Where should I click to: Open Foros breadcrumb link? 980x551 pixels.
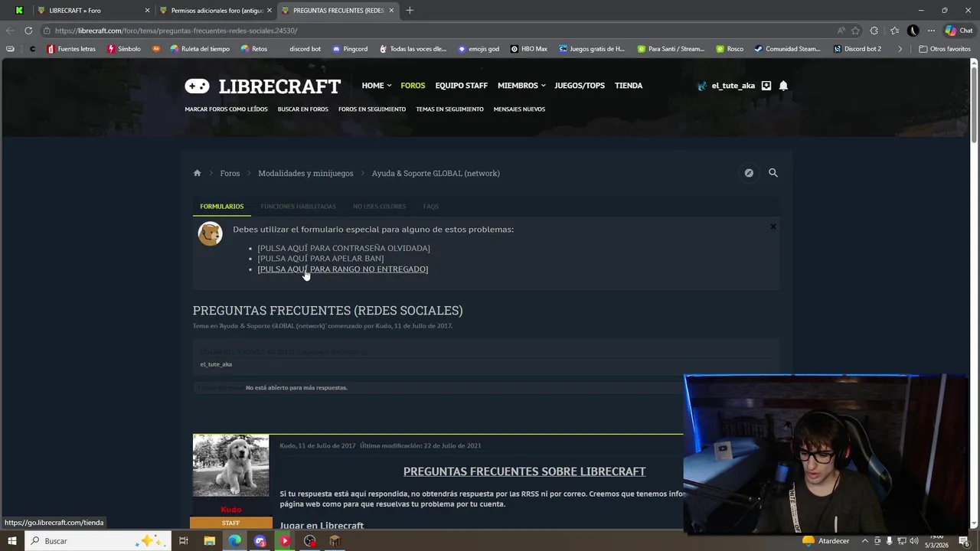230,174
